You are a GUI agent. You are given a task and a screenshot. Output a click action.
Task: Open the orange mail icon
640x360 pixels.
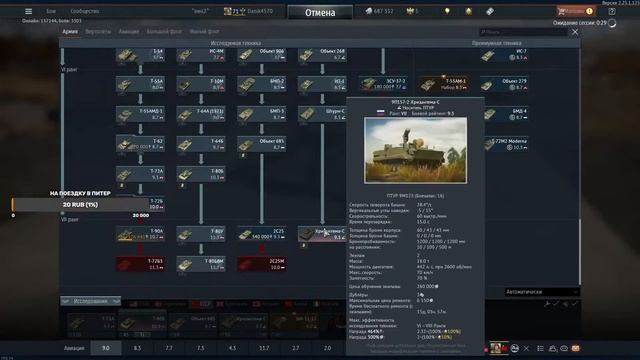(x=576, y=348)
